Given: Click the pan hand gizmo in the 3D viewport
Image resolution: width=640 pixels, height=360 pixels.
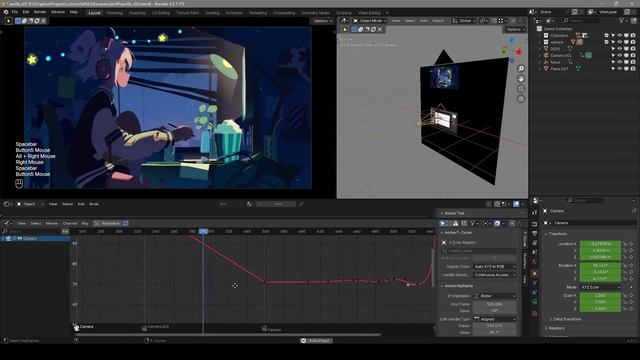Looking at the screenshot, I should click(x=521, y=79).
